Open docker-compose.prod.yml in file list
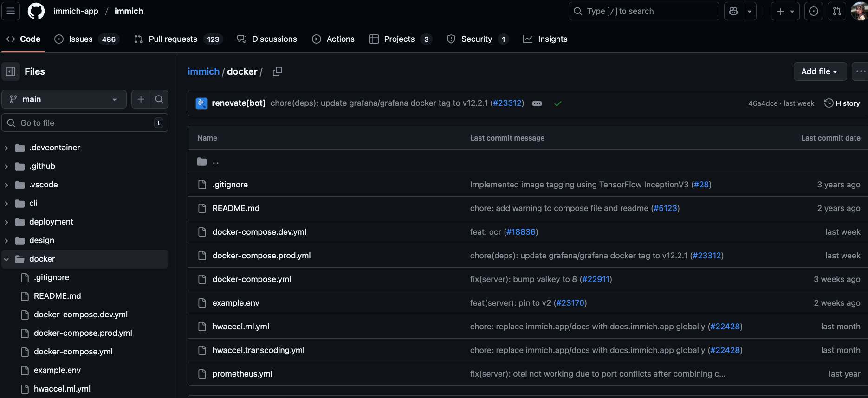 [x=261, y=256]
